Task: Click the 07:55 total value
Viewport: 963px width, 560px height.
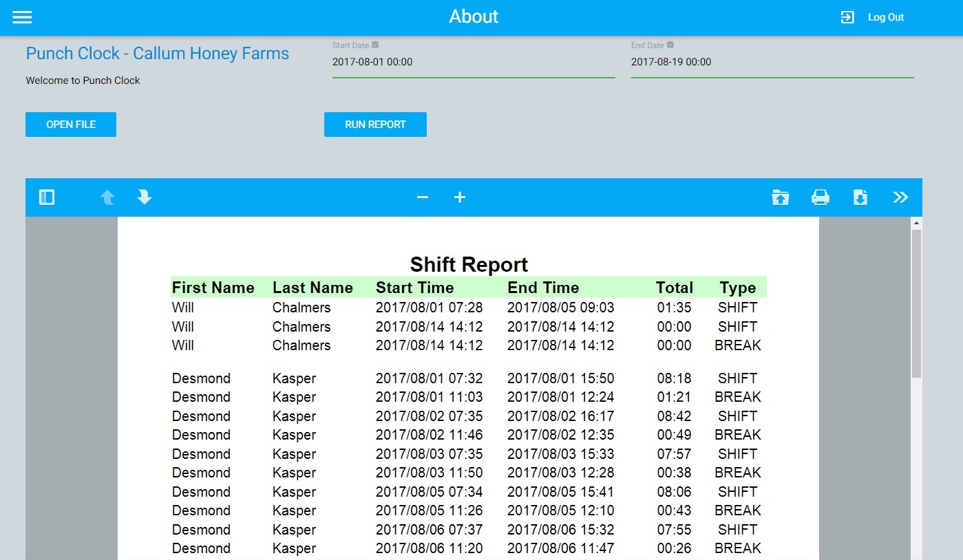Action: tap(675, 530)
